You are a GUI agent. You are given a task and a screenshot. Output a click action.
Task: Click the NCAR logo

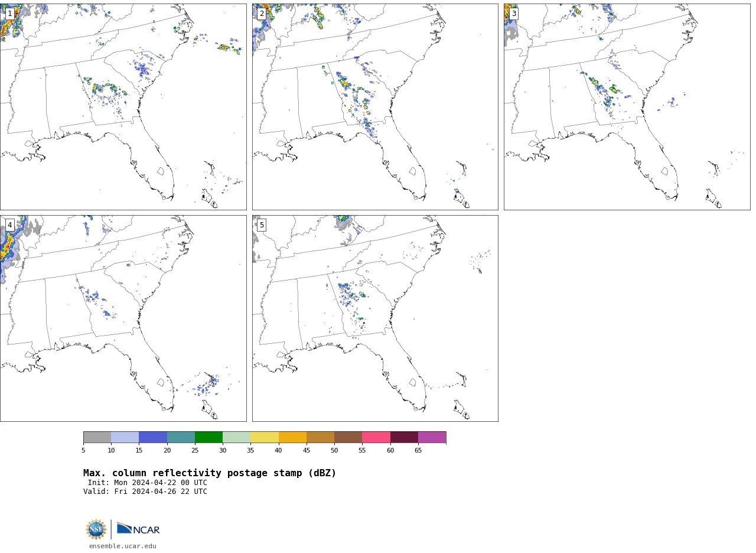[x=138, y=529]
